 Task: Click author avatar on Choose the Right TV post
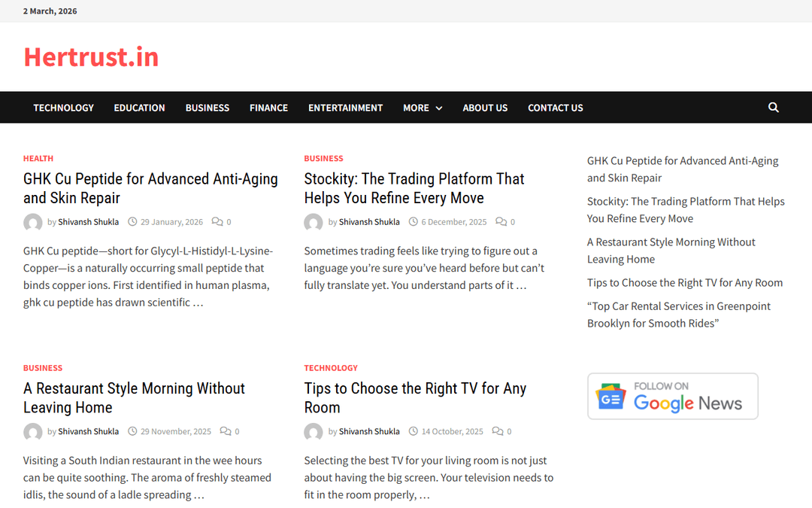point(314,432)
